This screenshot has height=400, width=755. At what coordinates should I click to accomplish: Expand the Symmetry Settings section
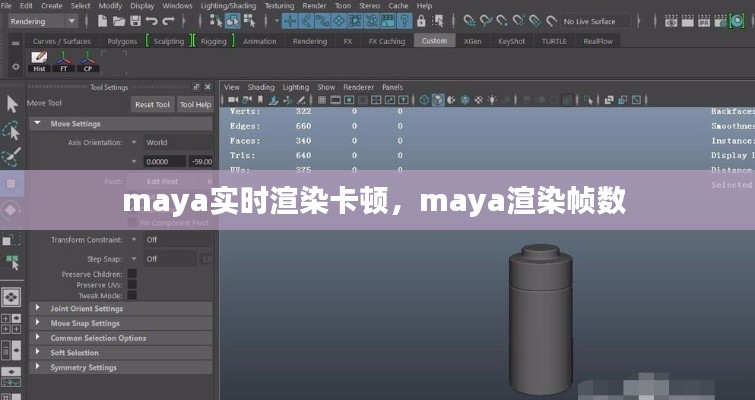click(x=83, y=367)
